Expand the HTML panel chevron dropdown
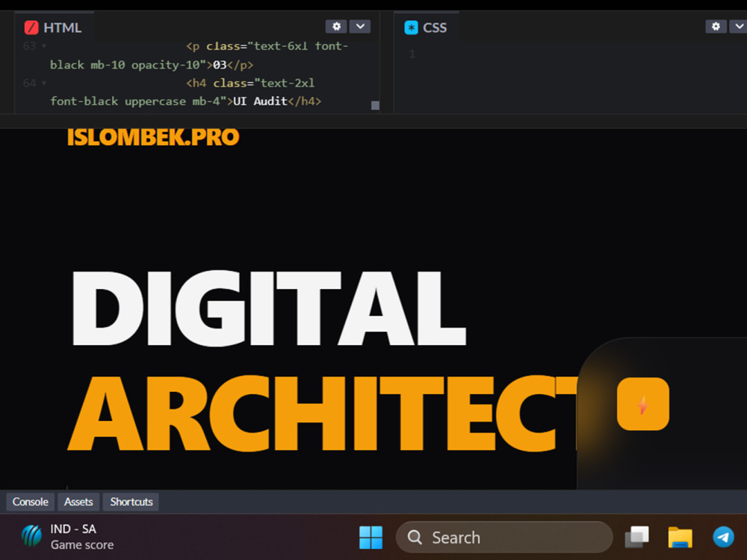Image resolution: width=747 pixels, height=560 pixels. click(x=360, y=27)
